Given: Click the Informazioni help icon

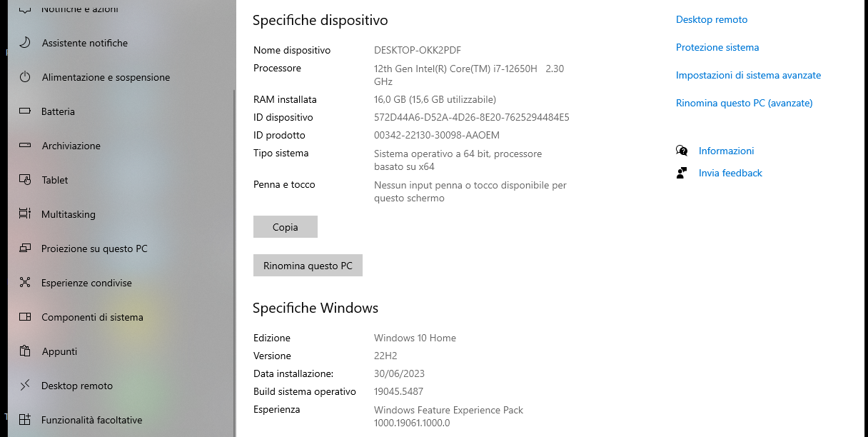Looking at the screenshot, I should (x=682, y=151).
